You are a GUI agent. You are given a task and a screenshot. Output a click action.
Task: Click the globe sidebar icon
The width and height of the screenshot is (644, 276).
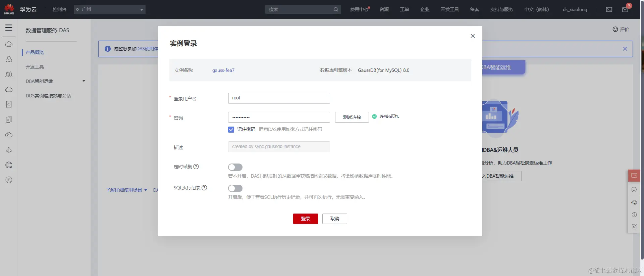point(9,165)
